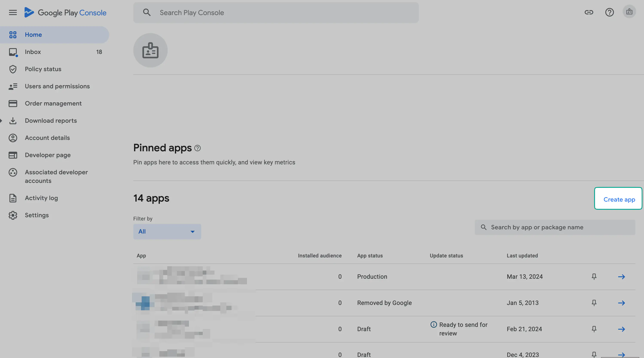The width and height of the screenshot is (644, 358).
Task: Pin the Draft app updated Feb 21, 2024
Action: pos(594,329)
